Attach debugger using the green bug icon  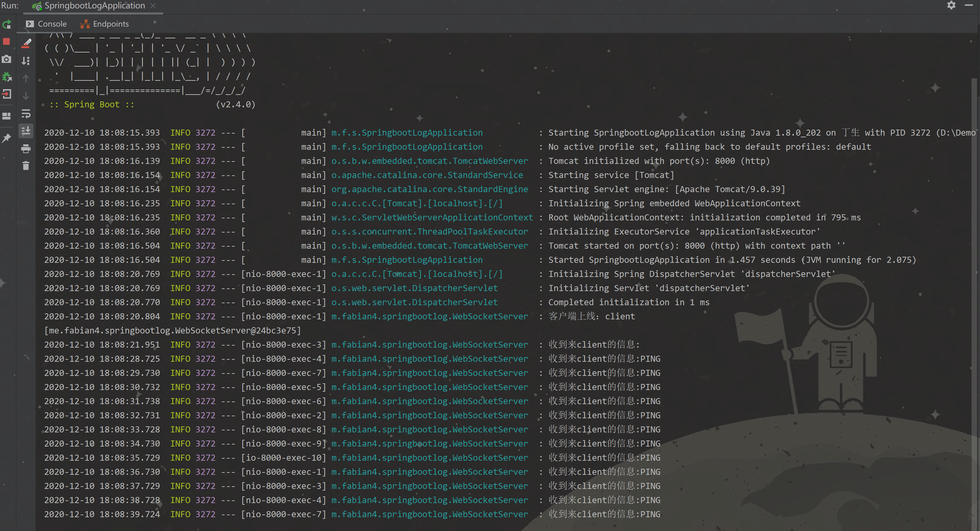(7, 76)
